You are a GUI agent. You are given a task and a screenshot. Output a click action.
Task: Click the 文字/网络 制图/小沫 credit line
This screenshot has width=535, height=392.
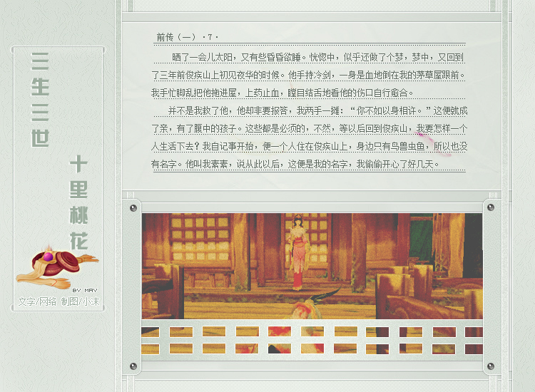pyautogui.click(x=59, y=301)
